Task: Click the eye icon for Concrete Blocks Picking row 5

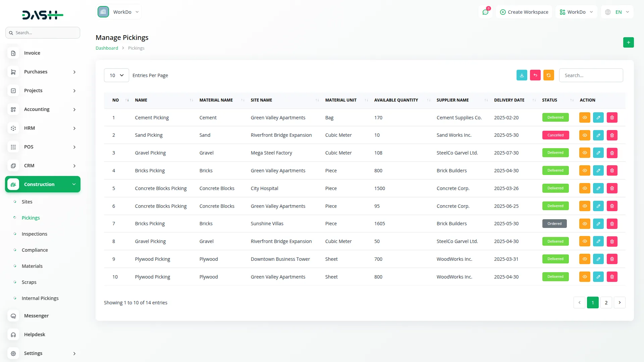Action: pos(584,188)
